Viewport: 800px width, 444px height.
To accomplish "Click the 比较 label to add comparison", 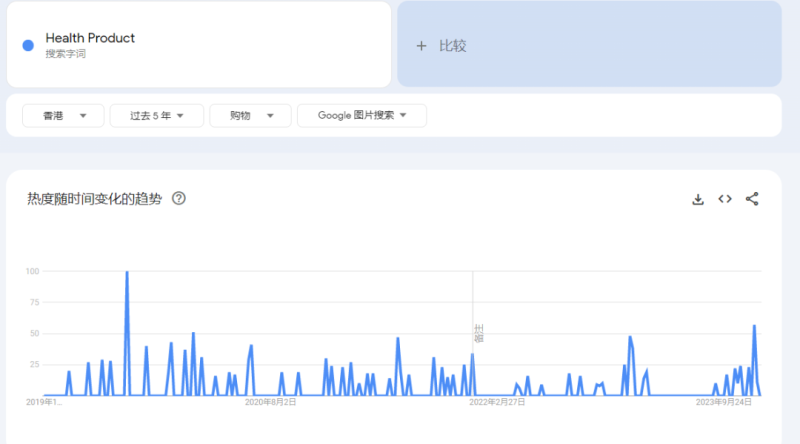I will [x=453, y=46].
